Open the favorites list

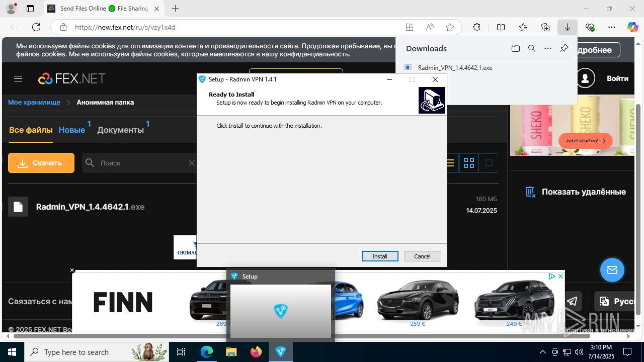(523, 27)
